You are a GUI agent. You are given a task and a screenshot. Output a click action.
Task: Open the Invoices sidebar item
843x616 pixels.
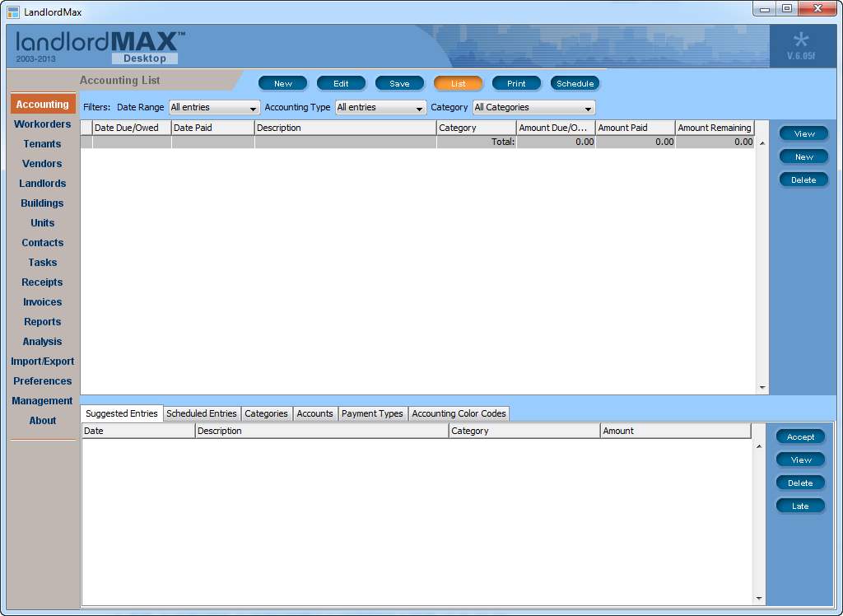click(43, 301)
